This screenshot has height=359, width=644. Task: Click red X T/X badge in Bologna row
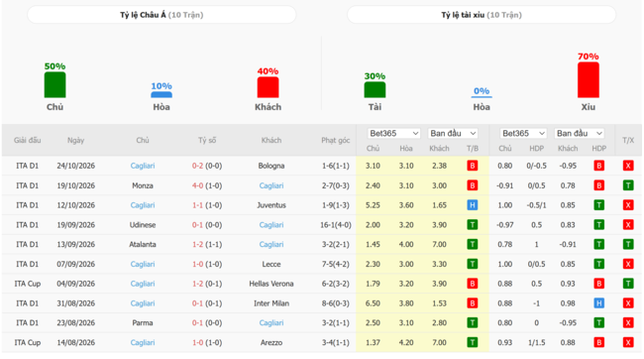coord(628,166)
